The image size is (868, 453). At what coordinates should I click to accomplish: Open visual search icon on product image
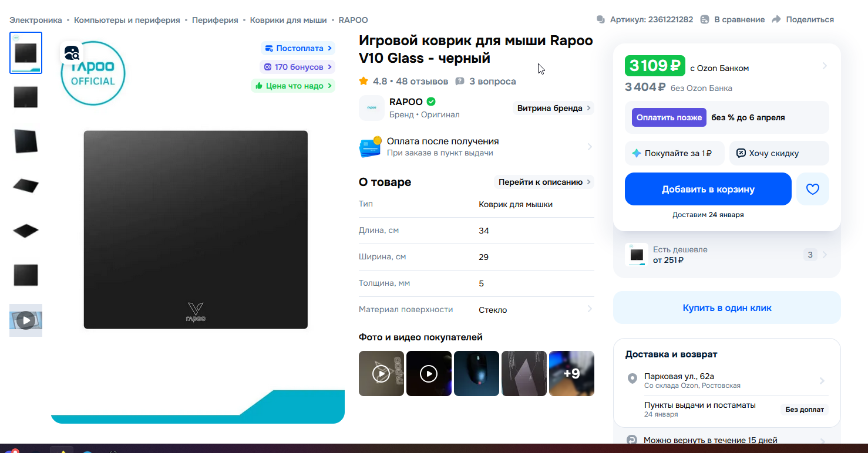point(72,53)
